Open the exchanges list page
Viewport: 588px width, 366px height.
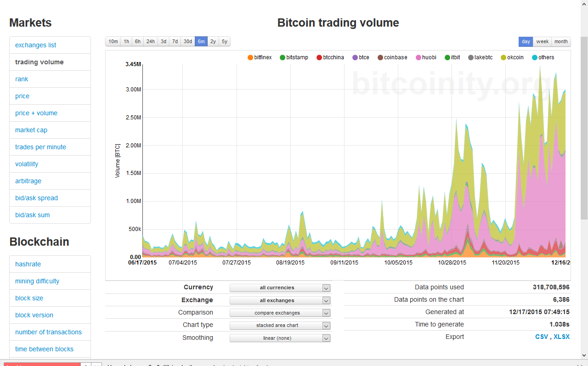35,45
